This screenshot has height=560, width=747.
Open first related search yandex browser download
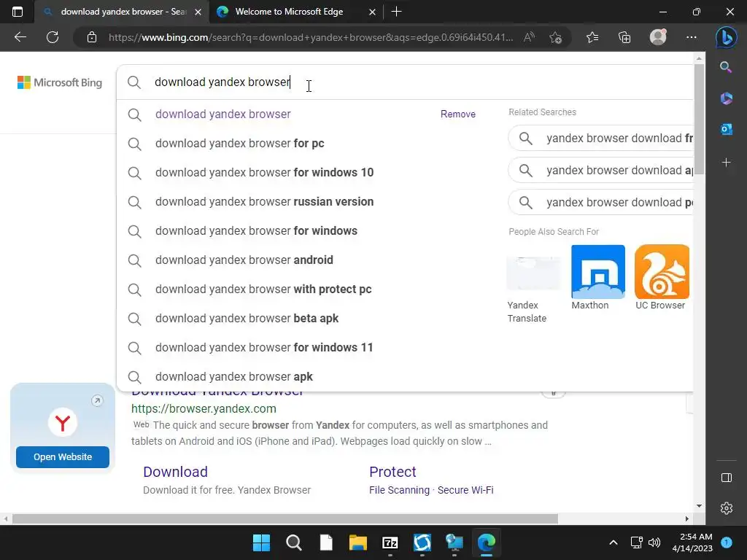point(601,139)
